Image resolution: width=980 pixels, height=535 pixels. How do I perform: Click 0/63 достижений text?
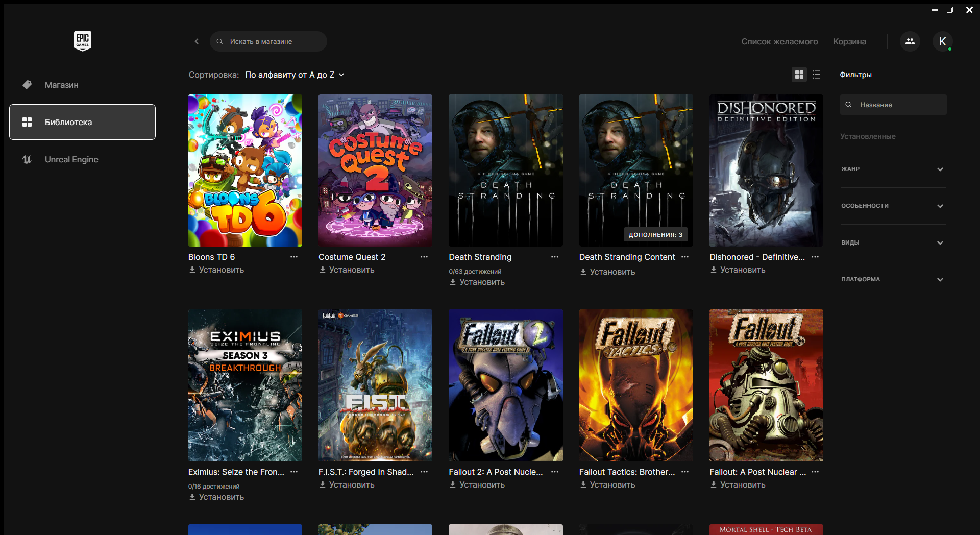pos(475,272)
